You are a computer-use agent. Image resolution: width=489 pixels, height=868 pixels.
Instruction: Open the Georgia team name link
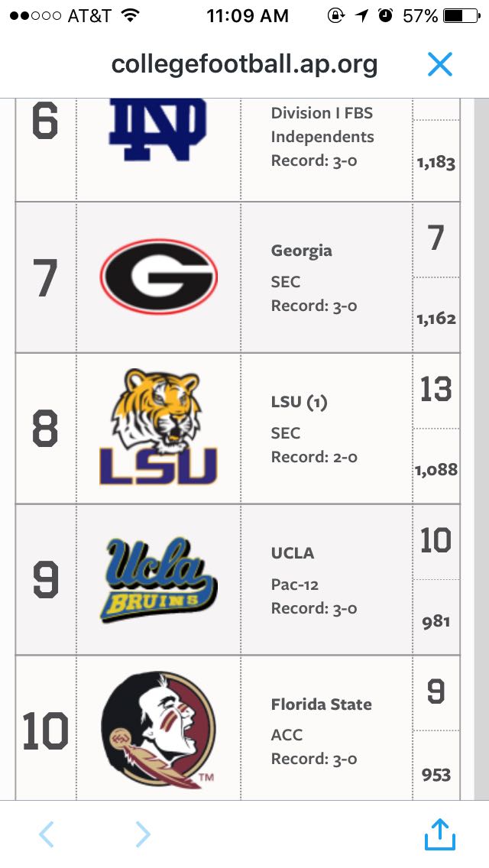pyautogui.click(x=302, y=251)
